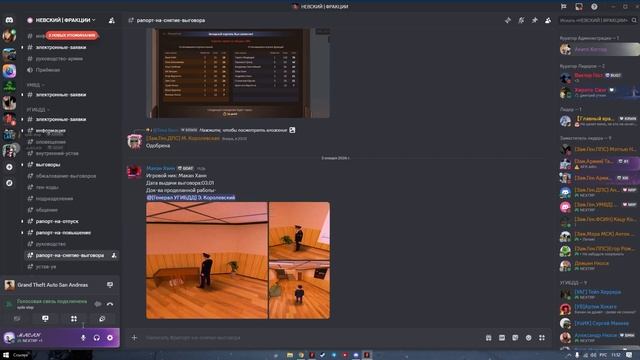
Task: Open рапорт-на-повышение channel
Action: tap(63, 233)
